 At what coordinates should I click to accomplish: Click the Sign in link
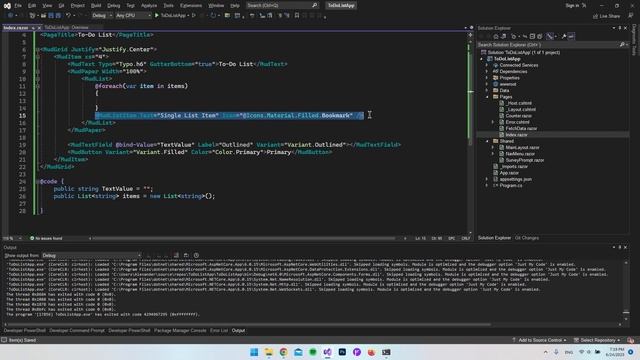tap(572, 6)
